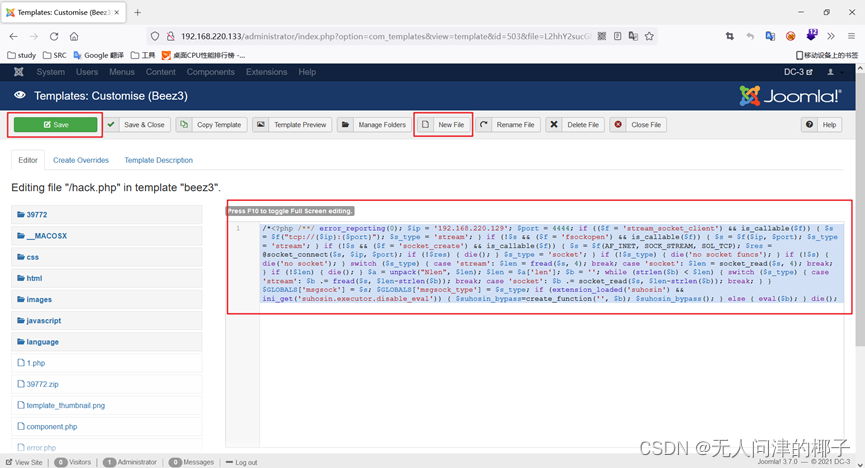Image resolution: width=865 pixels, height=468 pixels.
Task: Open the 39772.zip file
Action: pos(106,384)
